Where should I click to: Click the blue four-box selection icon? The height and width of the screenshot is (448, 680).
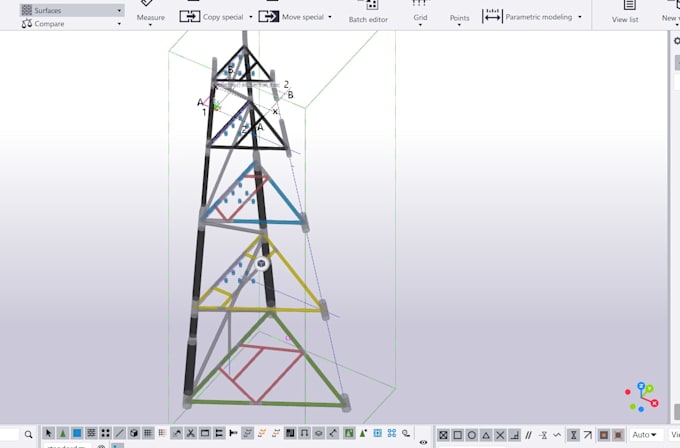point(392,433)
